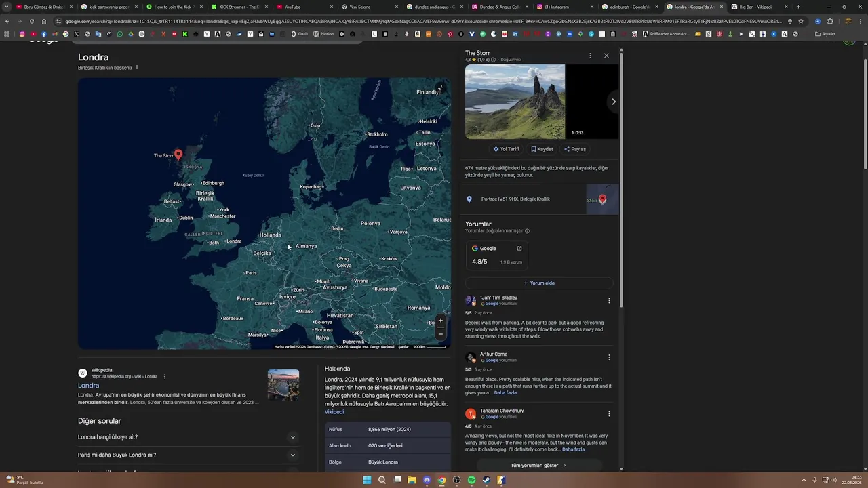
Task: Open Wikipedia Londra result link
Action: [x=88, y=386]
